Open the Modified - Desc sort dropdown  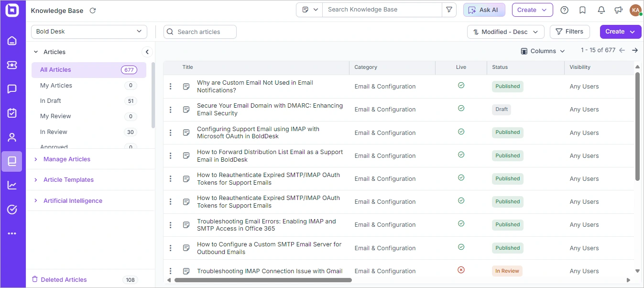point(505,32)
